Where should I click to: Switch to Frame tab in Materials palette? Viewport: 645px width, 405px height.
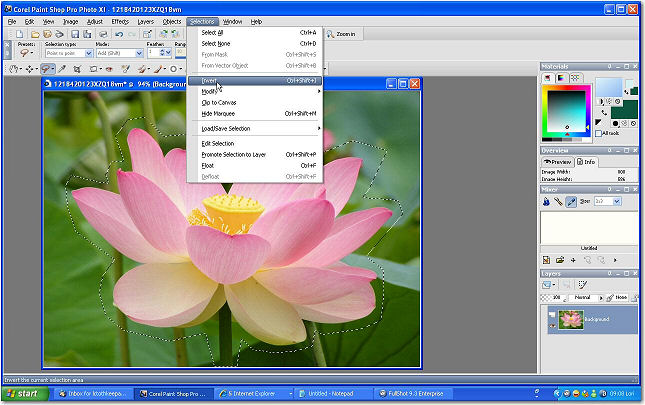tap(548, 78)
